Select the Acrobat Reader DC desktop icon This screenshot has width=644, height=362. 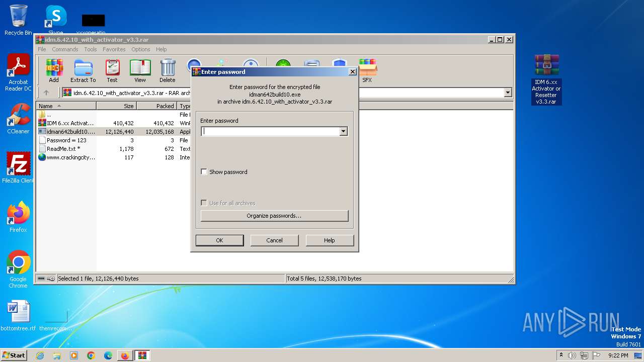point(18,72)
